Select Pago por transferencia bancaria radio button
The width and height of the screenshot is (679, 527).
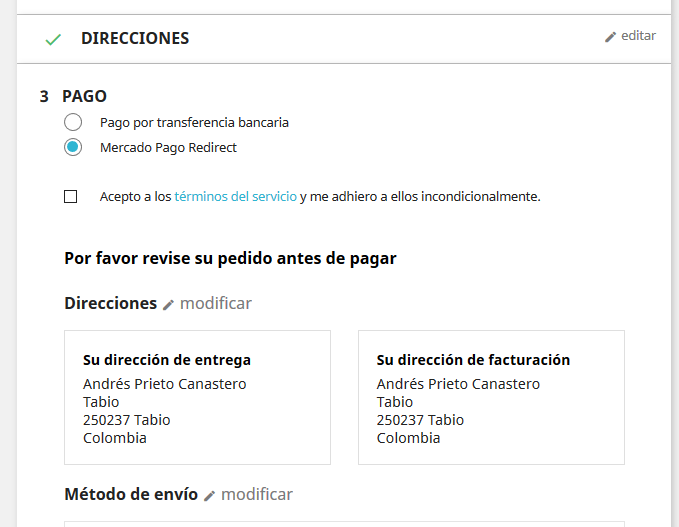pos(73,122)
